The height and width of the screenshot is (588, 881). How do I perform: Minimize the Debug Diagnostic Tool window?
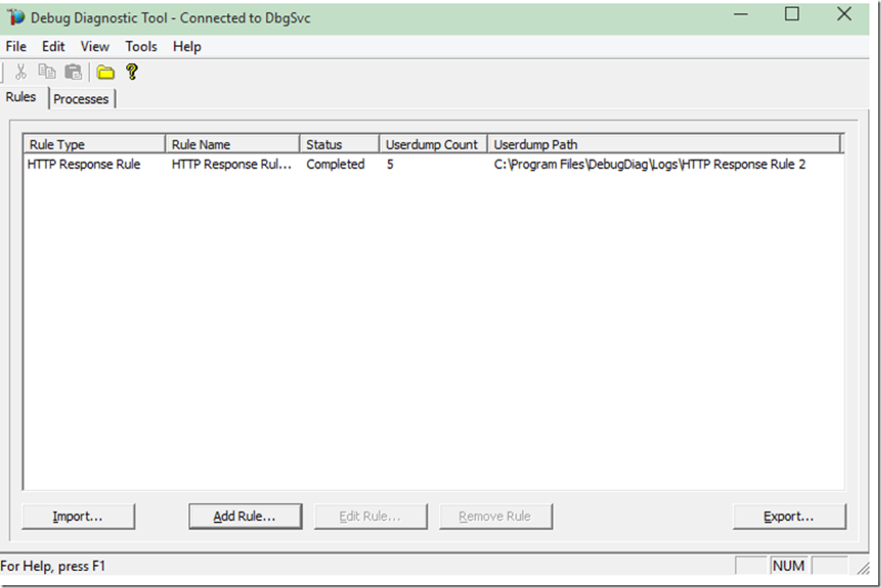click(741, 15)
